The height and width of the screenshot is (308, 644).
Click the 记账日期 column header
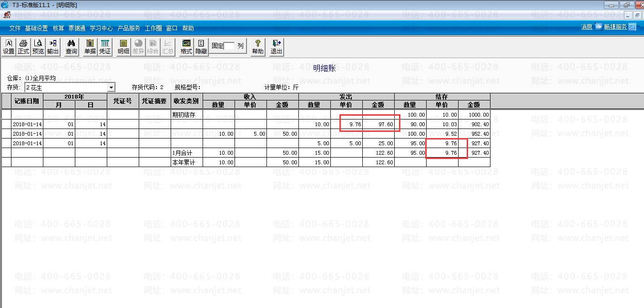point(27,101)
